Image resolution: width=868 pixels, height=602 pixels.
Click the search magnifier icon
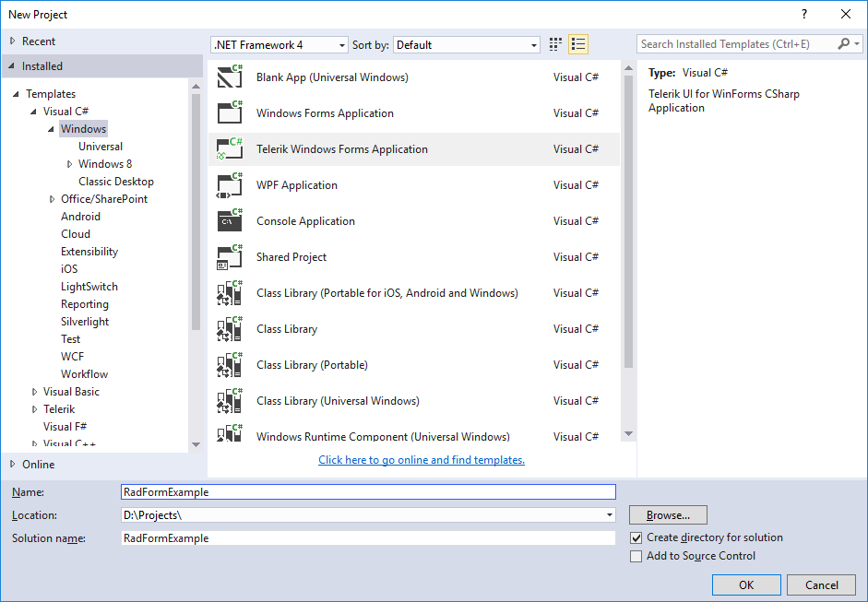pyautogui.click(x=843, y=43)
